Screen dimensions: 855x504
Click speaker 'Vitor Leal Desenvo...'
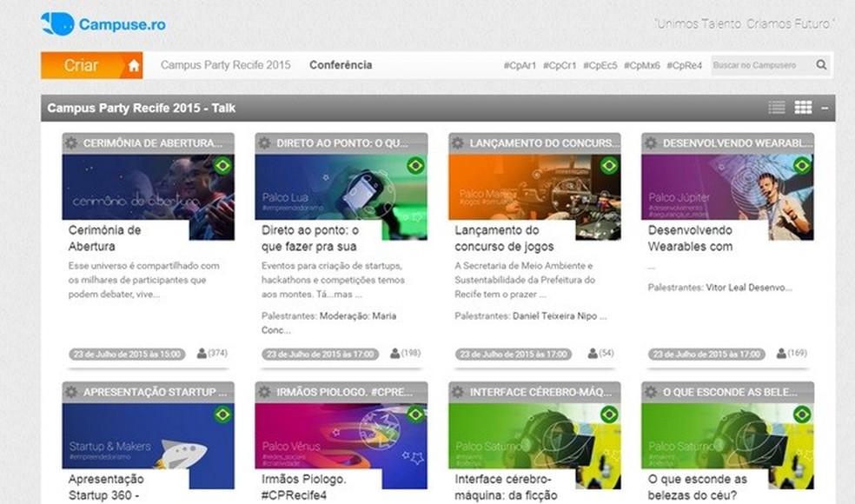(749, 288)
